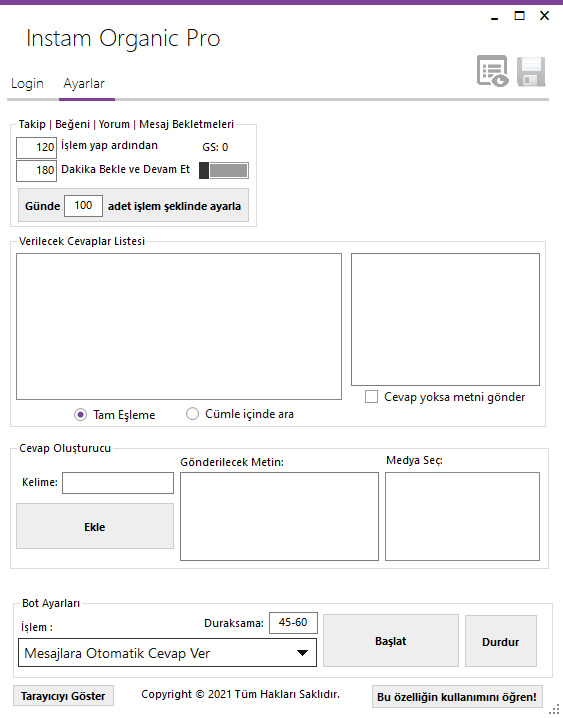Switch to the Login tab

tap(27, 84)
